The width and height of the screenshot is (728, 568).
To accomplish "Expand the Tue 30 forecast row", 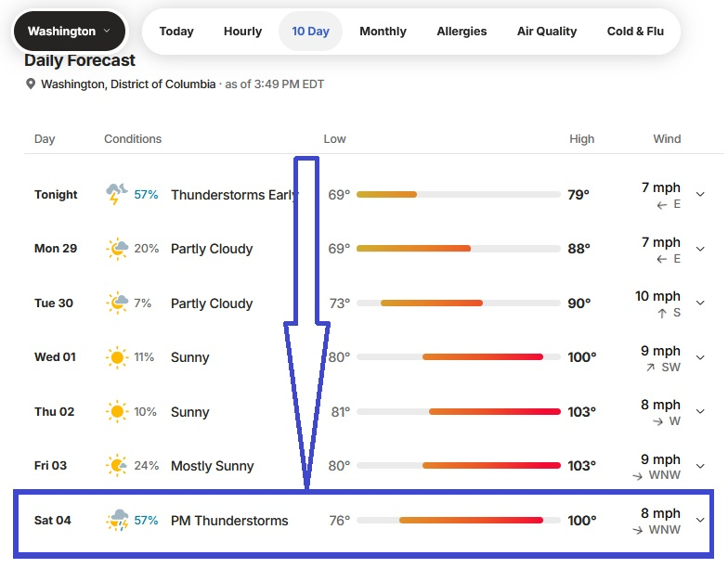I will (700, 303).
